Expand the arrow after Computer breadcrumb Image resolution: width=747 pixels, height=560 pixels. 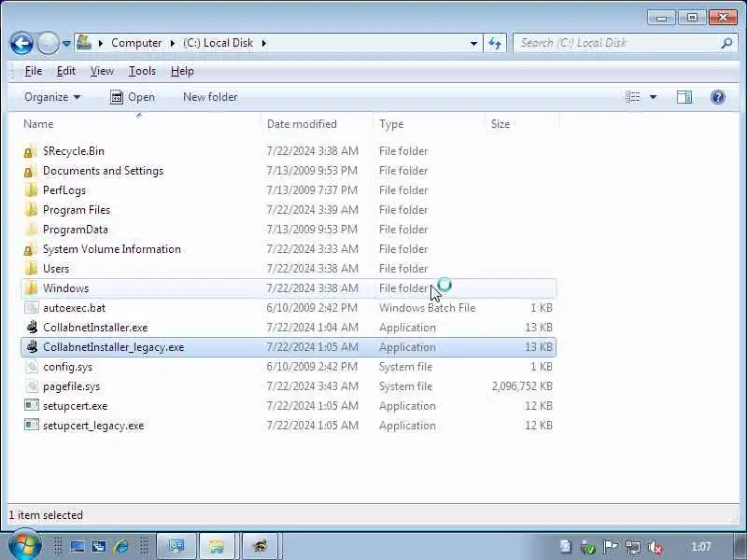[173, 43]
